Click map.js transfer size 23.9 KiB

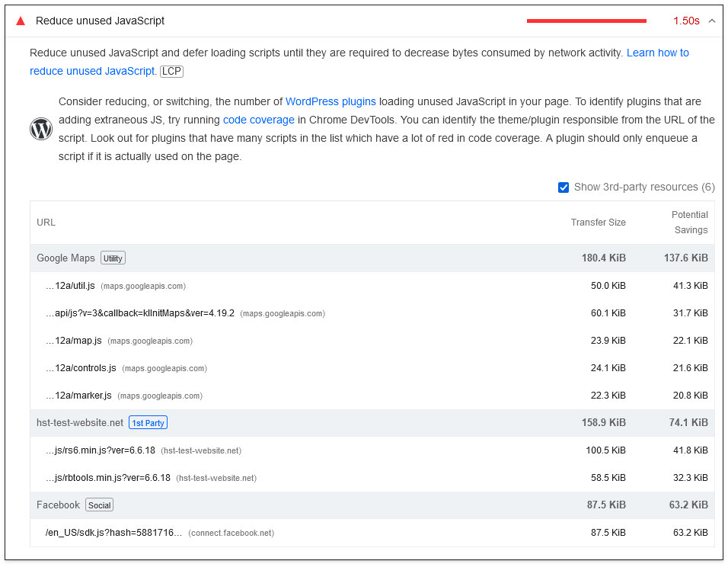[x=608, y=341]
